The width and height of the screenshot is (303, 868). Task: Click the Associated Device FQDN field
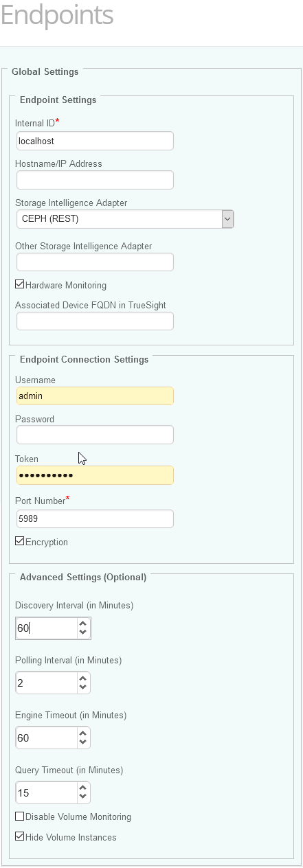point(95,321)
